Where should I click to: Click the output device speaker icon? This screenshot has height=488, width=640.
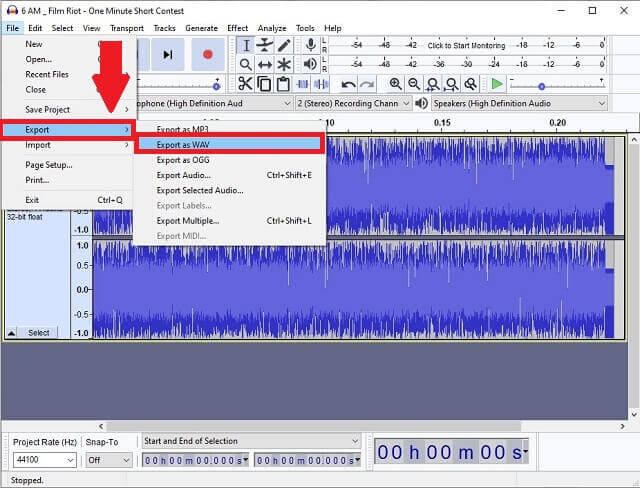[421, 104]
